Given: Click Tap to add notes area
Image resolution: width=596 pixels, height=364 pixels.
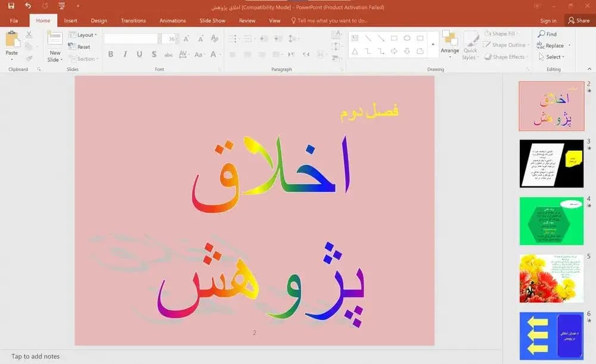Looking at the screenshot, I should click(x=35, y=356).
